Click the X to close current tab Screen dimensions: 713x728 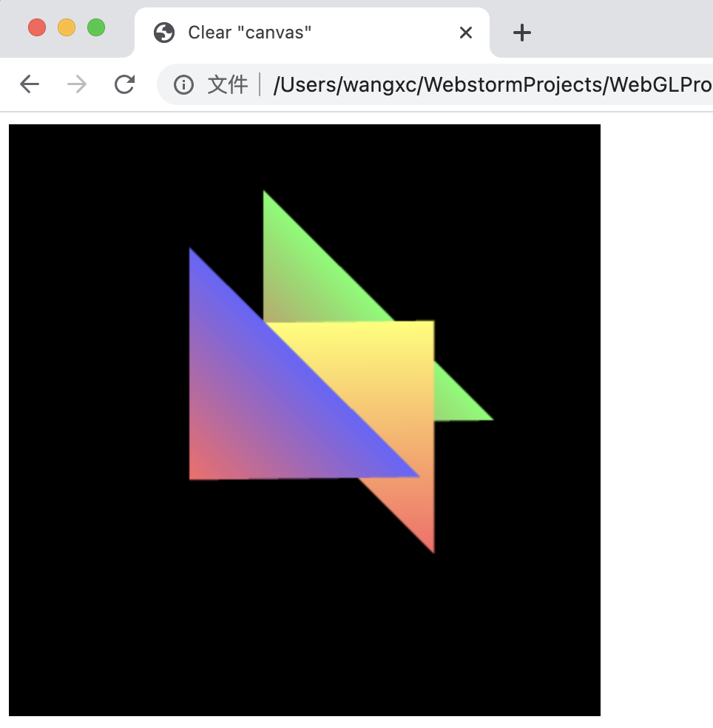465,33
